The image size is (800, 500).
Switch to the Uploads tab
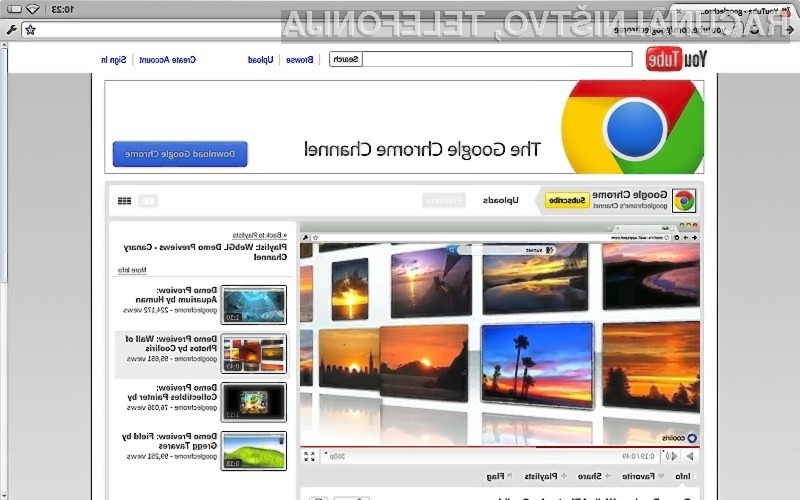click(501, 200)
